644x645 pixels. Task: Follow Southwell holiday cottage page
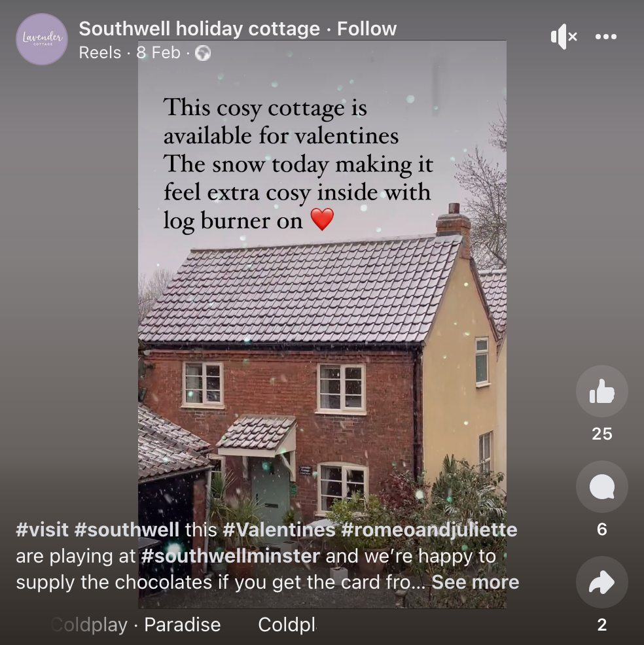coord(367,29)
